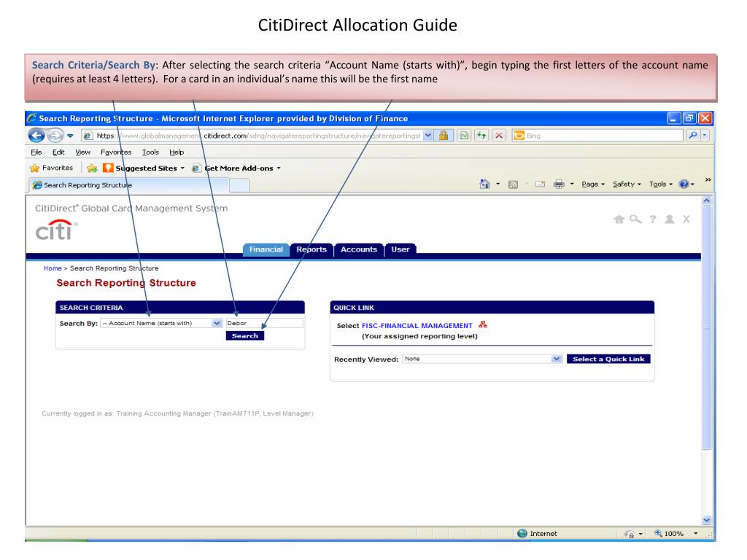Open a new blank browser tab
The image size is (747, 560).
pyautogui.click(x=239, y=186)
